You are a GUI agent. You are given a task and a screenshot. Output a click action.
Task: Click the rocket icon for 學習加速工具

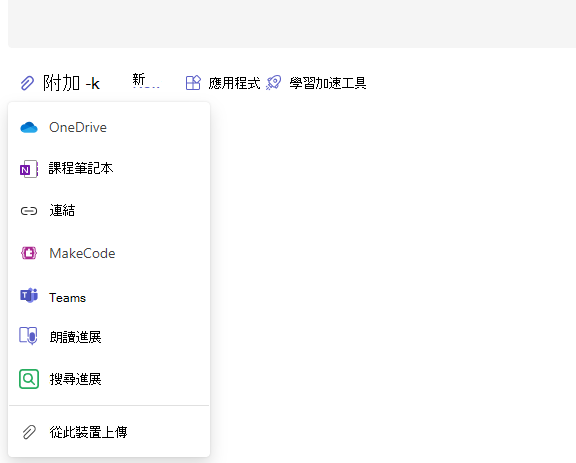coord(274,83)
